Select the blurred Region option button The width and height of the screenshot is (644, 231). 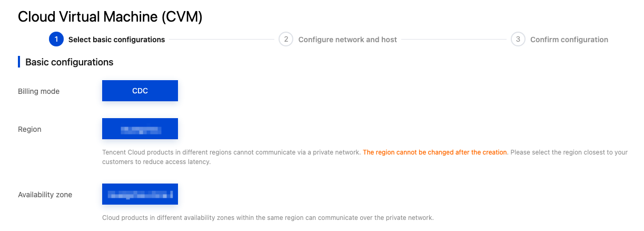coord(140,129)
